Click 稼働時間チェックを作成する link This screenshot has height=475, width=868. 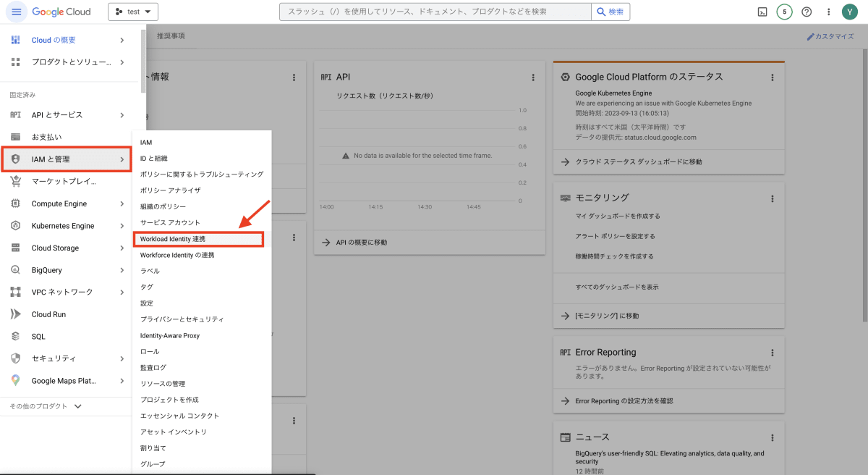(x=614, y=256)
